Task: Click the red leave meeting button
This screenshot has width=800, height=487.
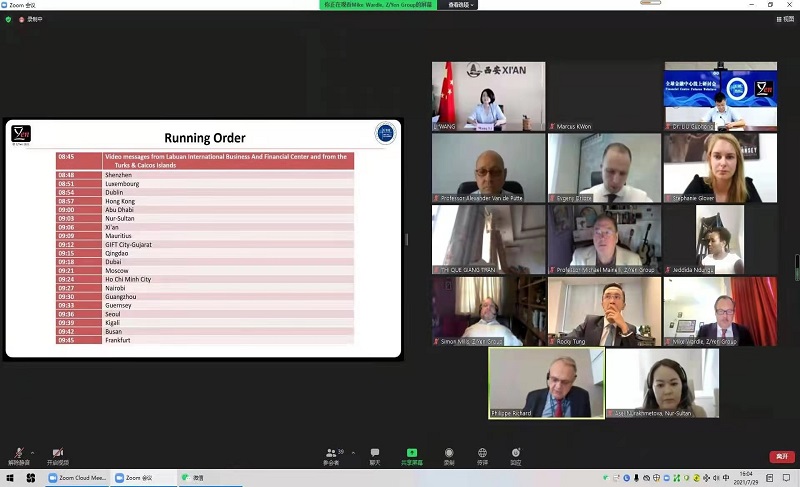Action: click(780, 456)
